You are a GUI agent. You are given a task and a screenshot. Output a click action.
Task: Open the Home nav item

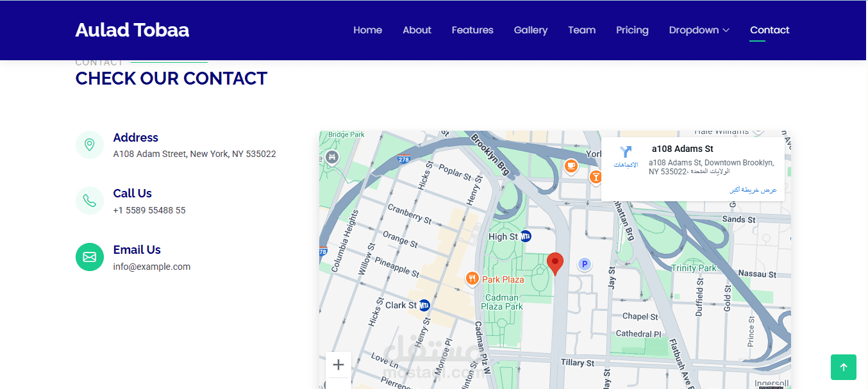[x=367, y=30]
